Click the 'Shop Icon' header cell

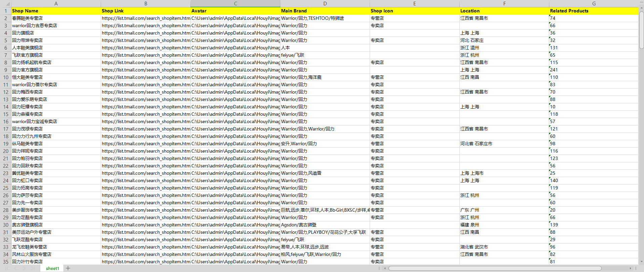click(415, 11)
